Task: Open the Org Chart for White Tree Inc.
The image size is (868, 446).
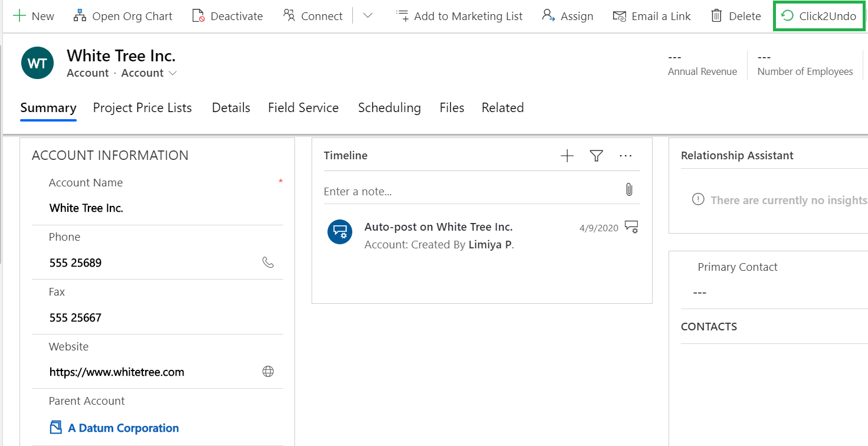Action: [x=122, y=15]
